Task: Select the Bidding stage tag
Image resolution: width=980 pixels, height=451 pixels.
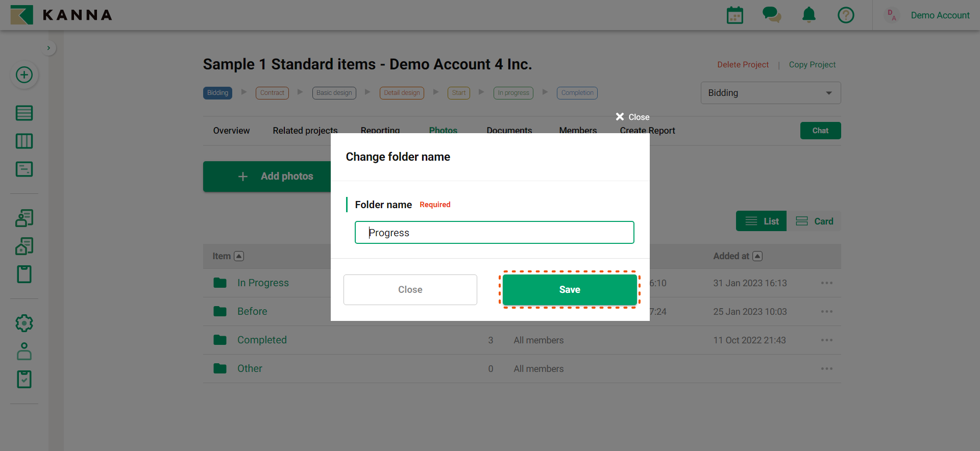Action: click(x=217, y=93)
